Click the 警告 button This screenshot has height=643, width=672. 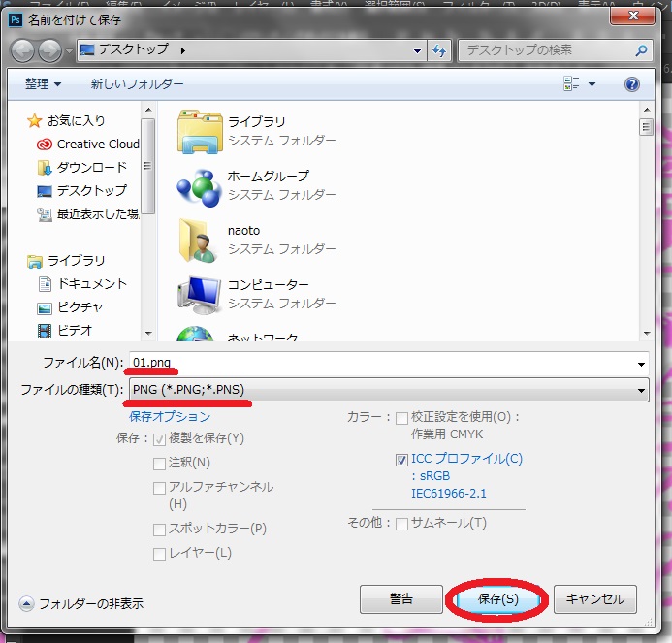click(x=400, y=599)
